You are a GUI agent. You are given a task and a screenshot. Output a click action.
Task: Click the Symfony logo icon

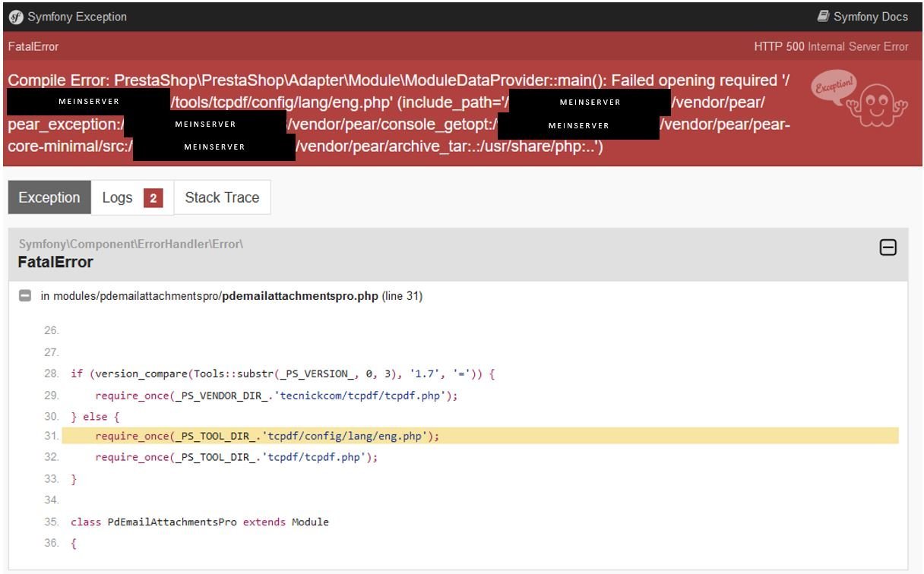pyautogui.click(x=16, y=17)
